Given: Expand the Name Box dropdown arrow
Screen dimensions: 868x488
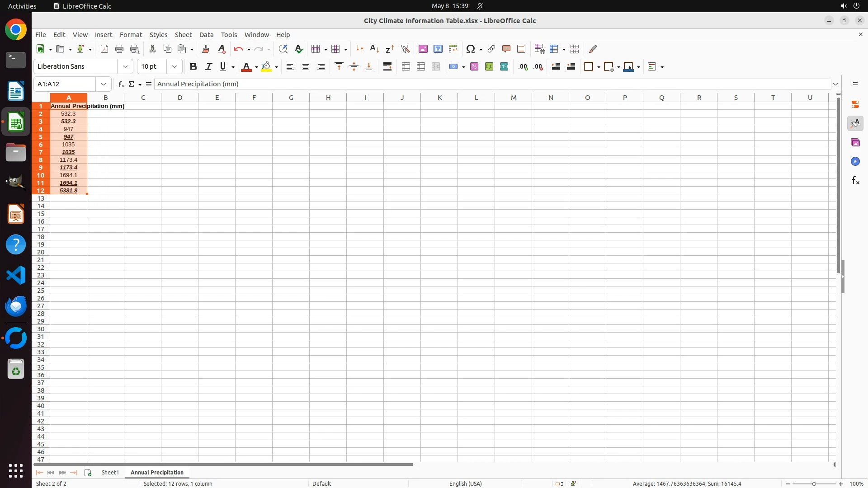Looking at the screenshot, I should point(104,84).
